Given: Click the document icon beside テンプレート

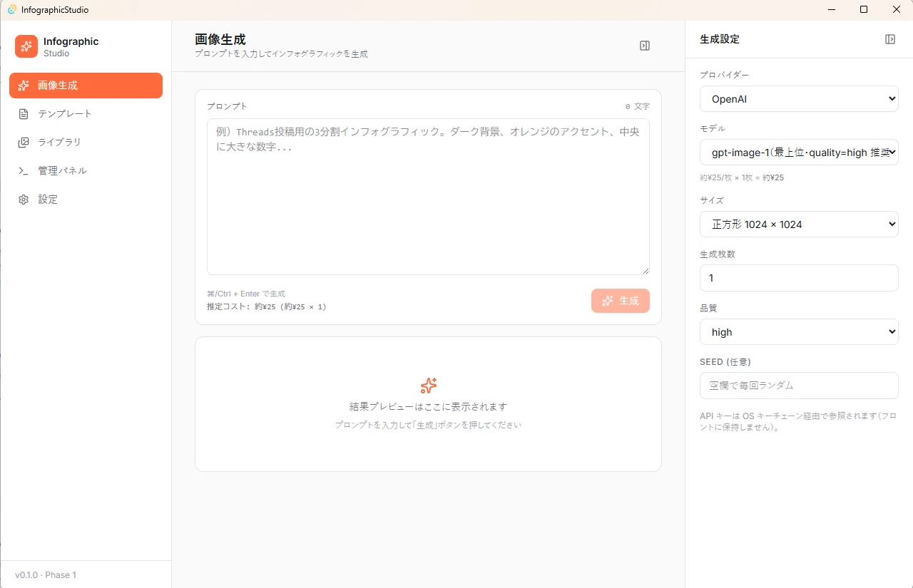Looking at the screenshot, I should [24, 114].
